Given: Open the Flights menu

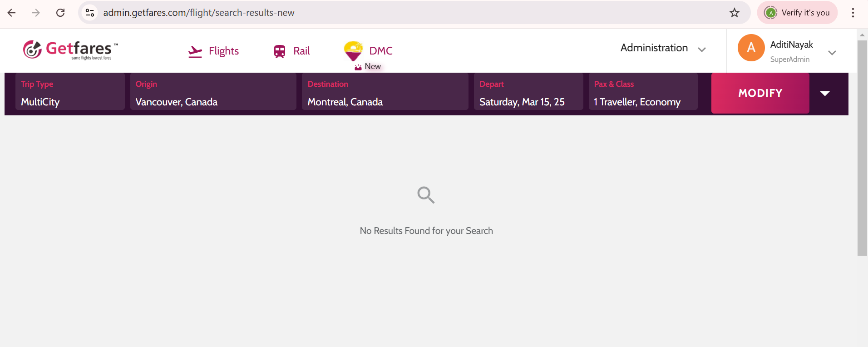Looking at the screenshot, I should pos(223,51).
